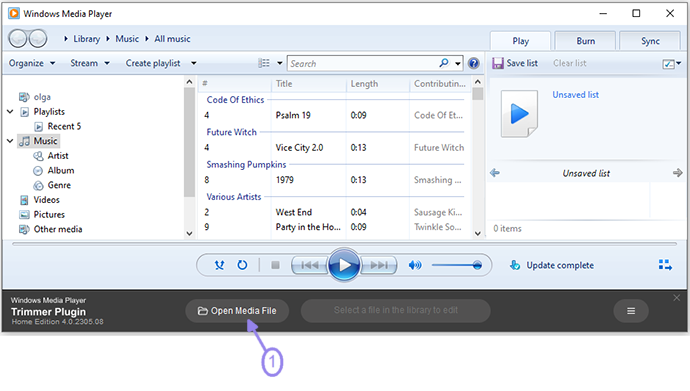Click the back navigation arrow button
The image size is (690, 391).
[x=18, y=39]
